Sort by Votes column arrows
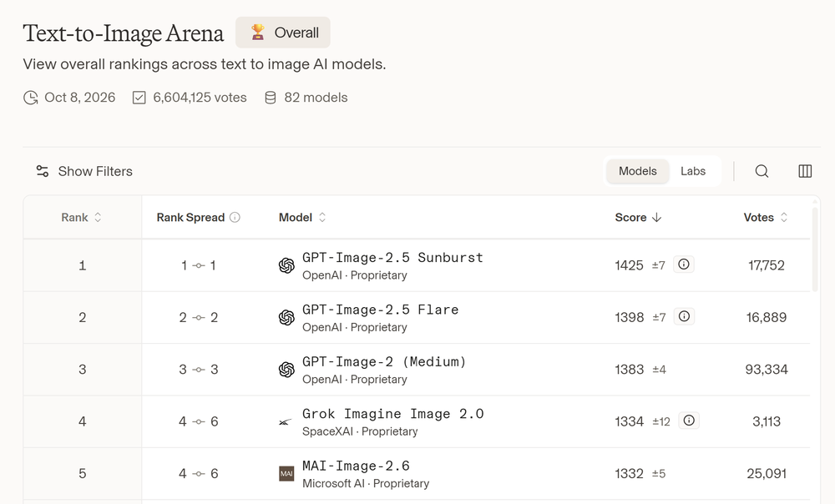Image resolution: width=835 pixels, height=504 pixels. click(784, 217)
